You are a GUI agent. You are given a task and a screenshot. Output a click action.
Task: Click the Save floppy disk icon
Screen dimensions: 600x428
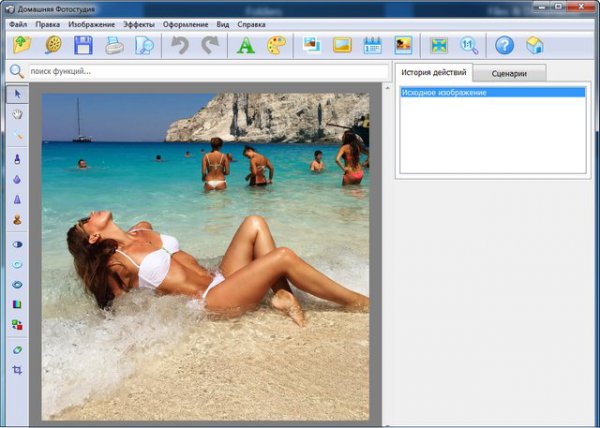(x=83, y=45)
